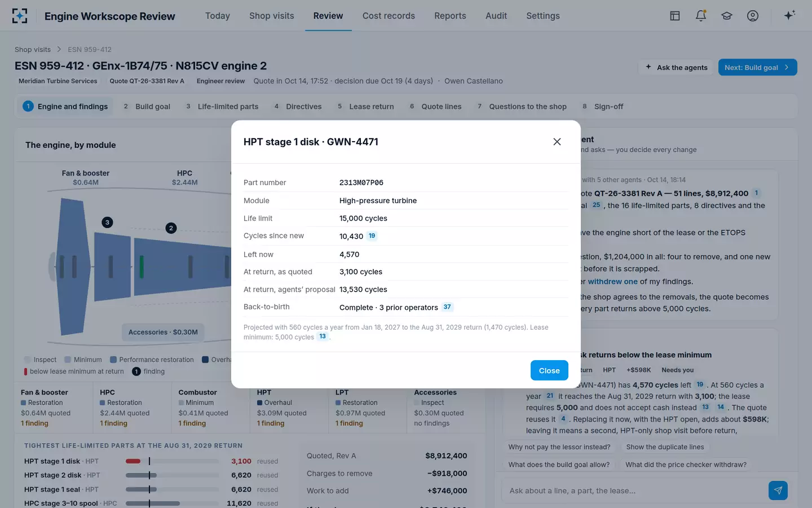Open citation 37 beside back-to-birth
Screen dimensions: 812x508
click(x=447, y=307)
